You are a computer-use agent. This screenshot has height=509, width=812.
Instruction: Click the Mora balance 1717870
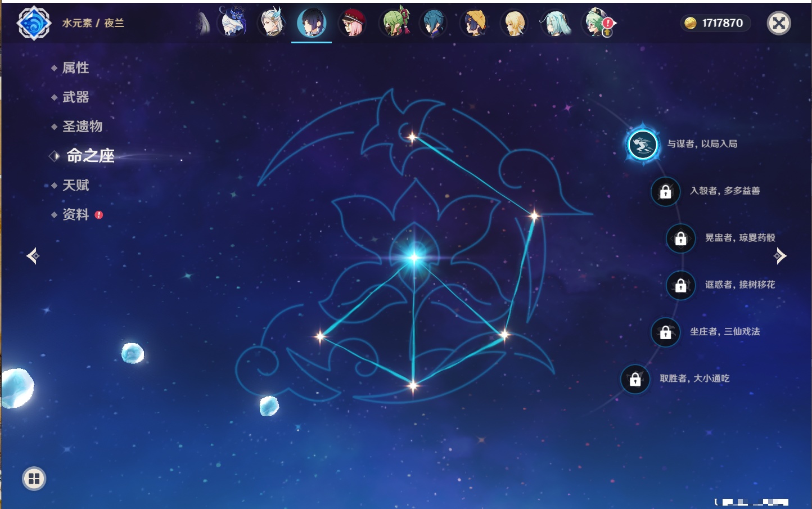point(723,23)
